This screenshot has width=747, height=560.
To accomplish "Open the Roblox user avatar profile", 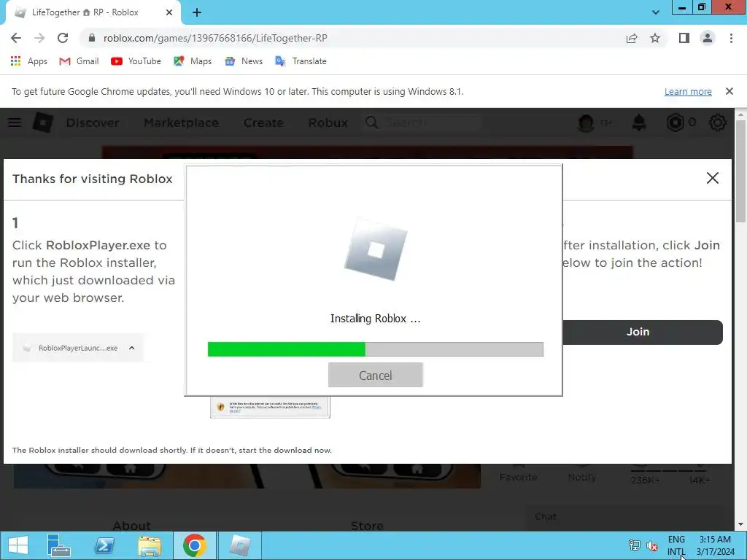I will pyautogui.click(x=586, y=122).
